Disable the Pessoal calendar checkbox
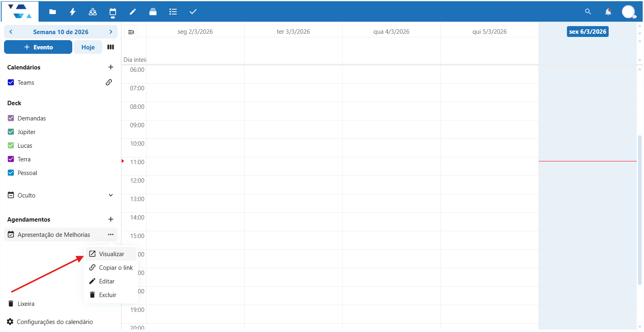 tap(11, 173)
